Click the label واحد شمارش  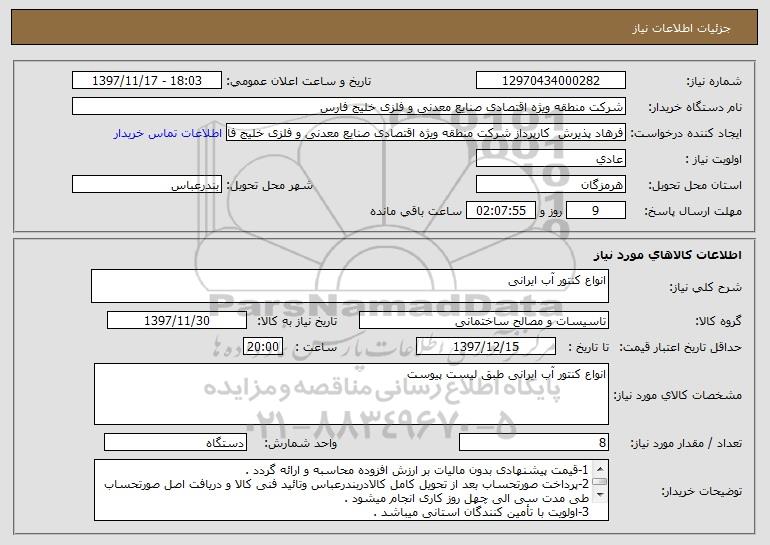click(x=301, y=443)
